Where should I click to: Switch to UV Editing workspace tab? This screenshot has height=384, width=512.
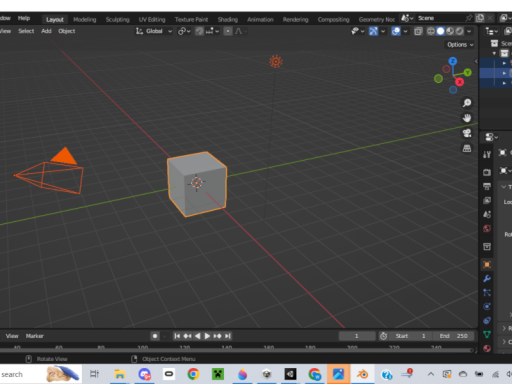(152, 20)
